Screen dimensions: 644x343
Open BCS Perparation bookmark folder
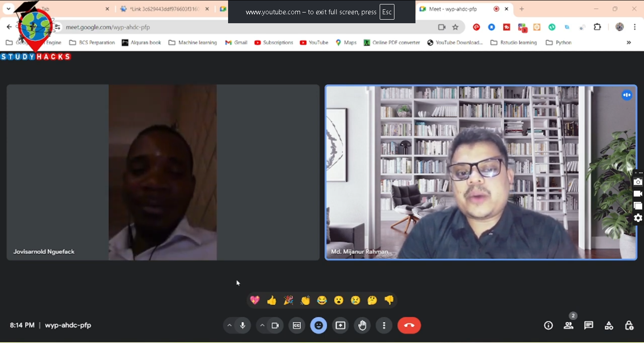[x=92, y=42]
